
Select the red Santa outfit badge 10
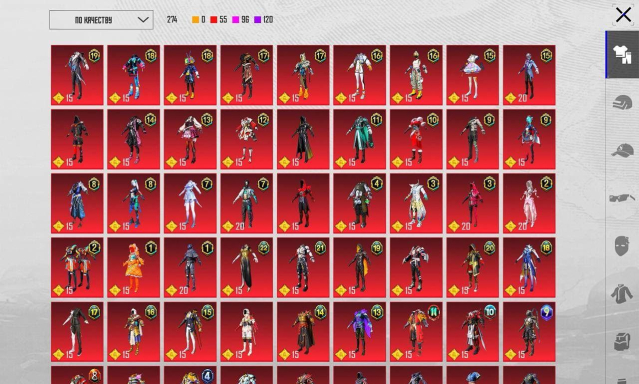pos(416,139)
